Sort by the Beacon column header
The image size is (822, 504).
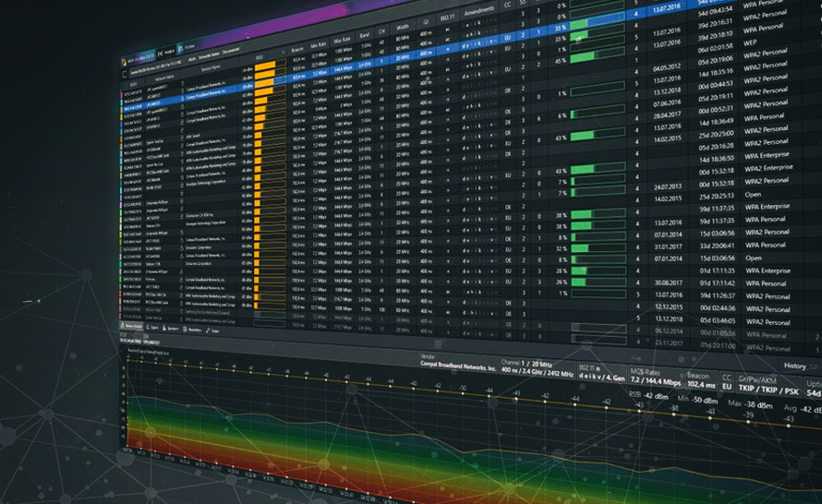[296, 49]
